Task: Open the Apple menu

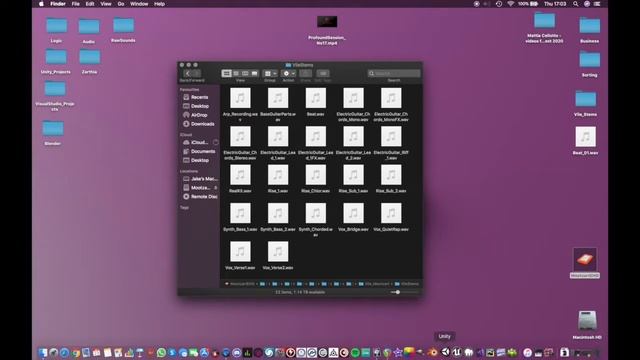Action: [x=41, y=4]
